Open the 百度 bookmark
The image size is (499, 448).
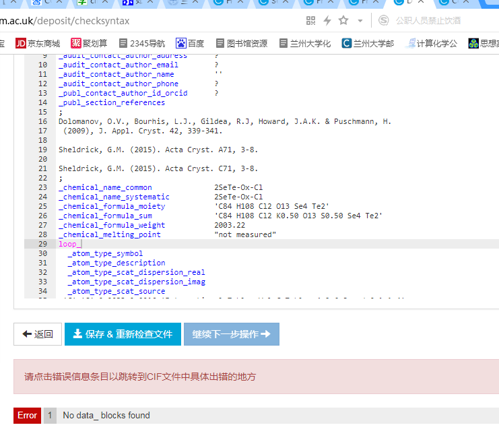[190, 43]
